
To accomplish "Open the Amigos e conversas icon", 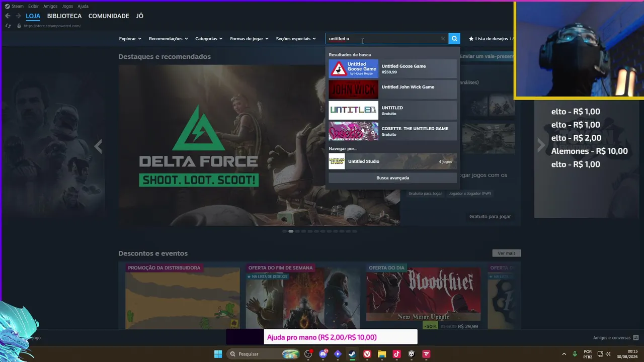I will click(636, 338).
